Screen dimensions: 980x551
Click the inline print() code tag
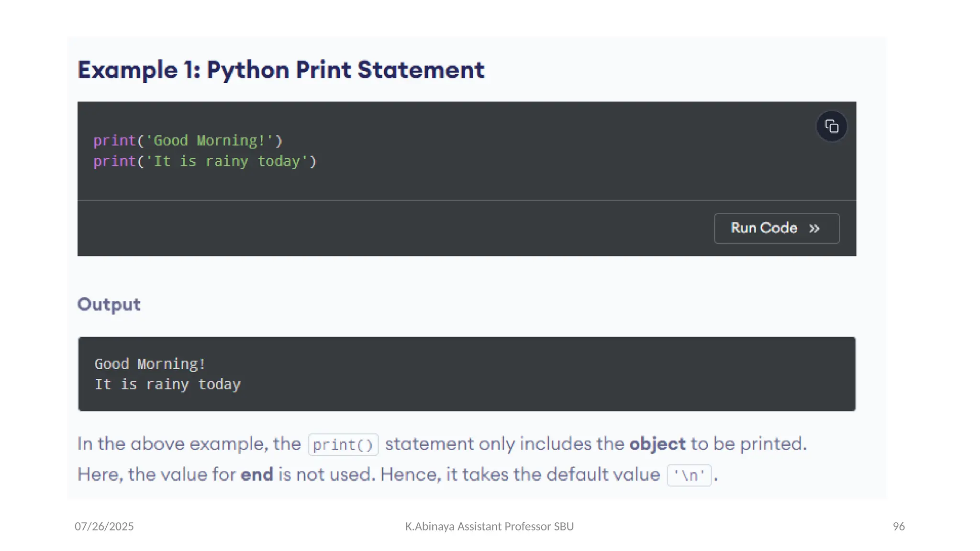pyautogui.click(x=343, y=445)
